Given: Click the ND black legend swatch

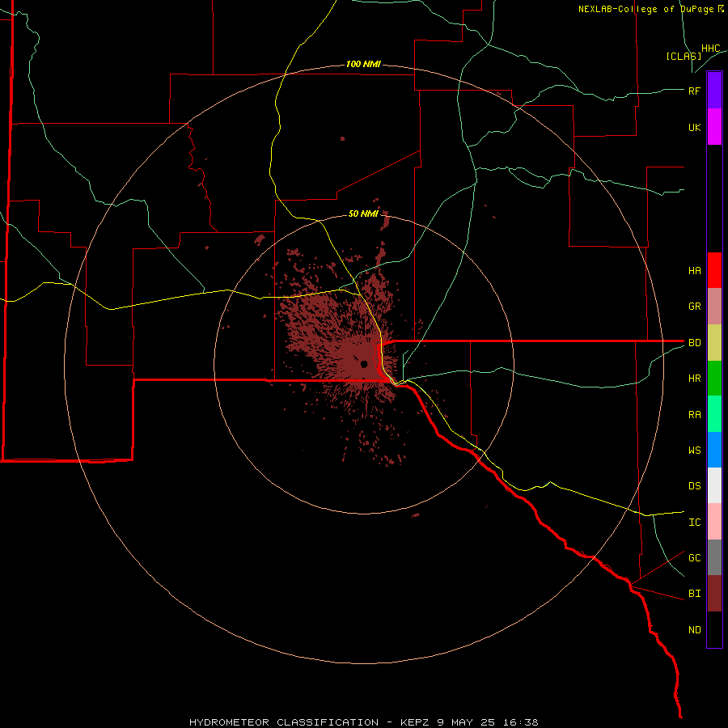Looking at the screenshot, I should pos(714,629).
